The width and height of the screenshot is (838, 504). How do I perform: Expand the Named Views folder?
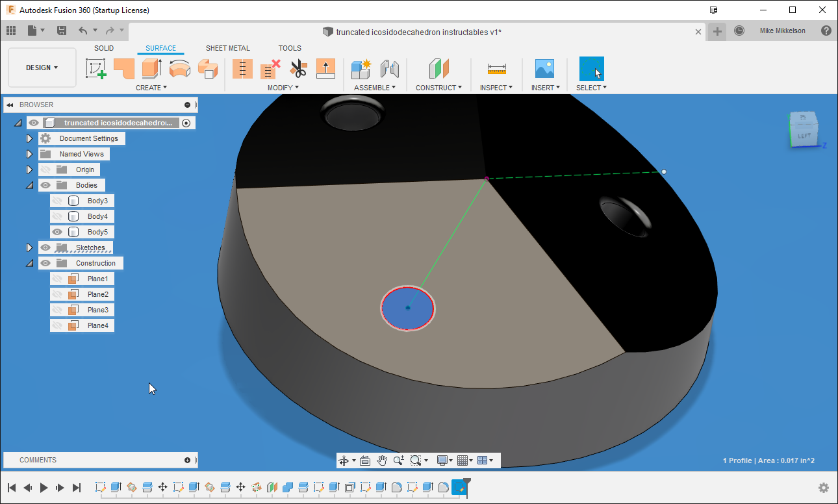pyautogui.click(x=29, y=154)
